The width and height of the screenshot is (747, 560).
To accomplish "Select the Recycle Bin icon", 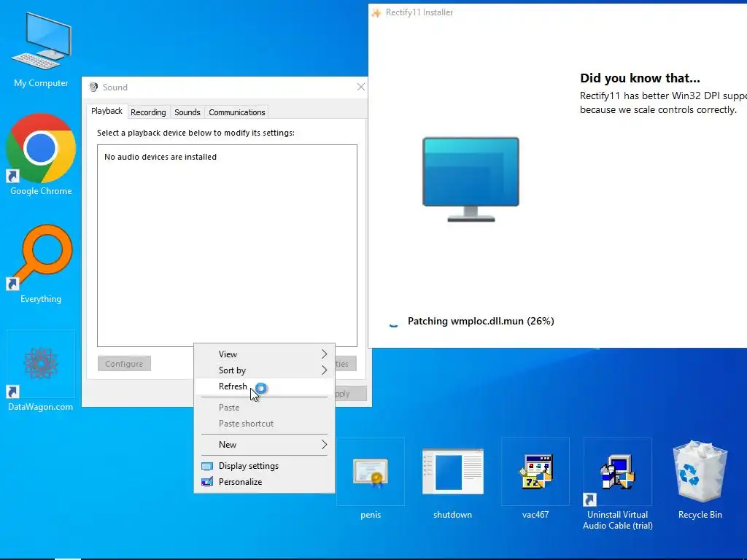I will pyautogui.click(x=700, y=472).
